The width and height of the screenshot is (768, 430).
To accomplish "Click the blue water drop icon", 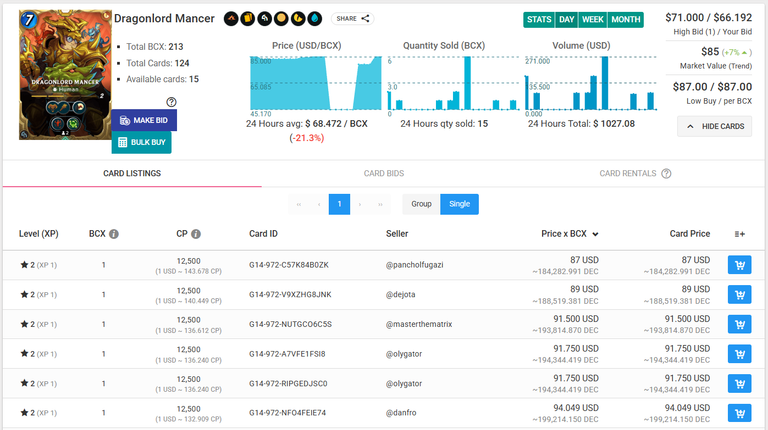I will 314,19.
